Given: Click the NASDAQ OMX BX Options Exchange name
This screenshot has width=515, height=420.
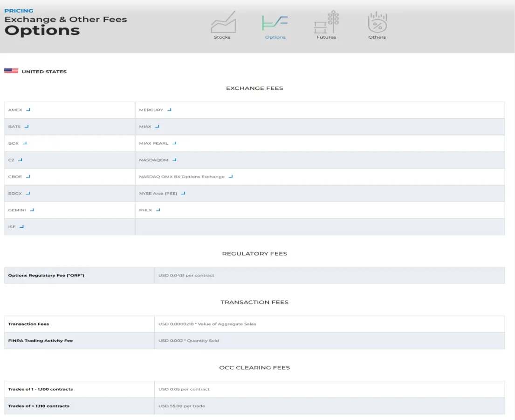Looking at the screenshot, I should coord(182,176).
